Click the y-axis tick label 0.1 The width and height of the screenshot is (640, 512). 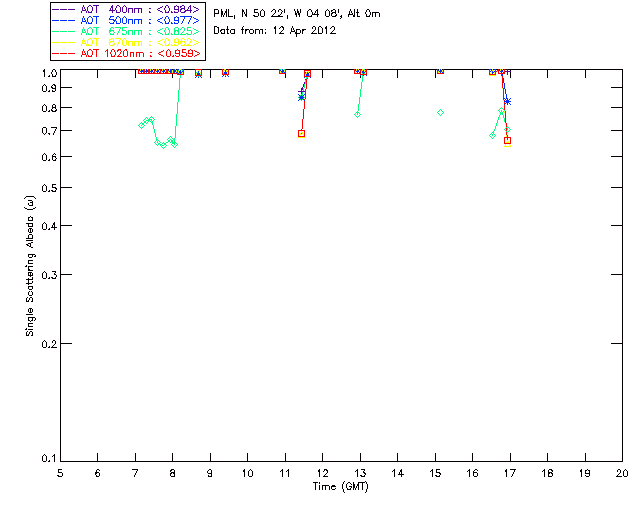click(x=49, y=459)
